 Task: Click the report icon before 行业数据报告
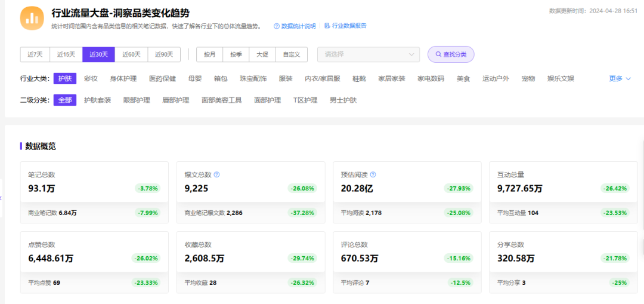click(327, 26)
